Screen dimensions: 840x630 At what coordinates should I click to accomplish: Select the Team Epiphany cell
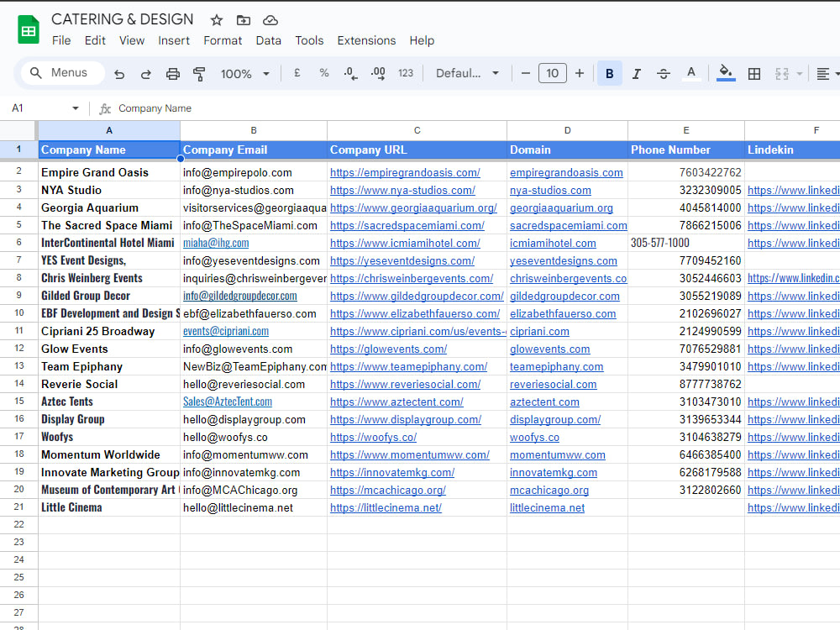(x=109, y=366)
